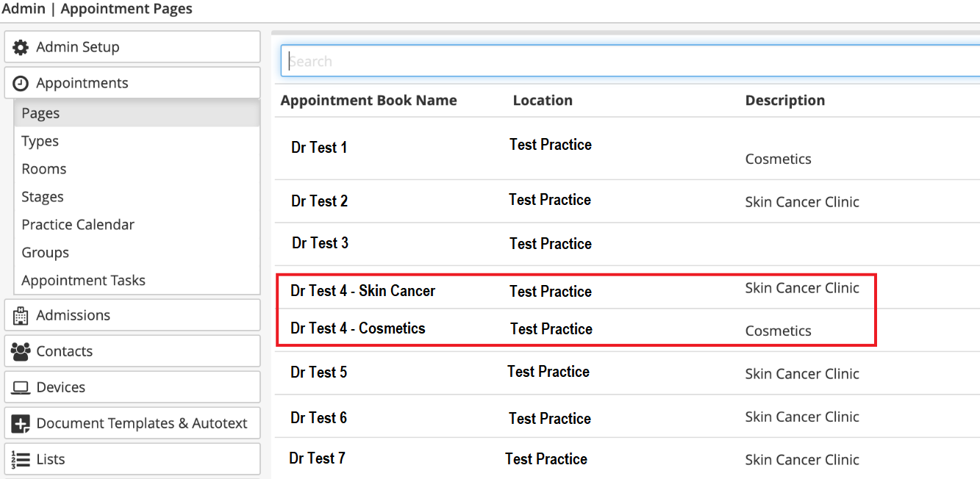980x479 pixels.
Task: Open the Stages submenu item
Action: point(43,197)
